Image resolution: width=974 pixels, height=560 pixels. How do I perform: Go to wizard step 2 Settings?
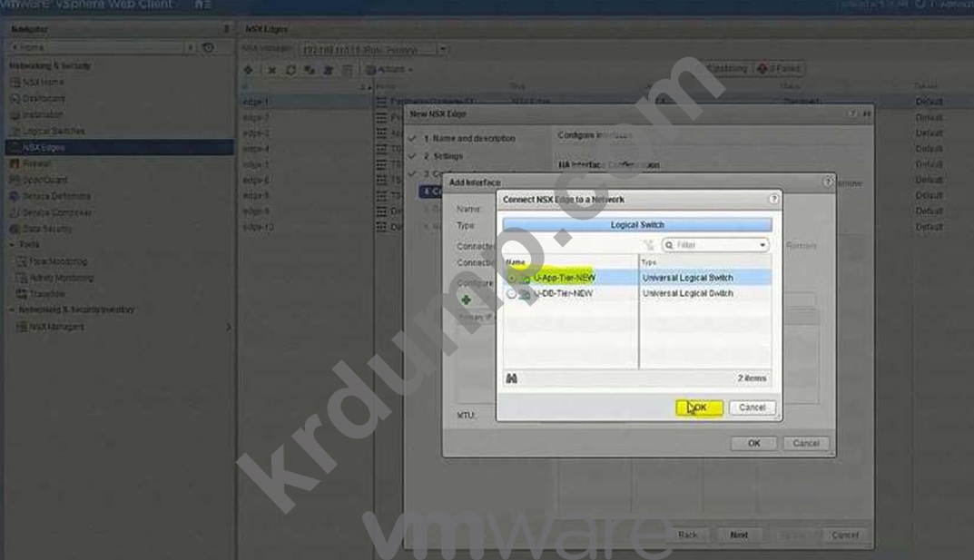(x=444, y=156)
